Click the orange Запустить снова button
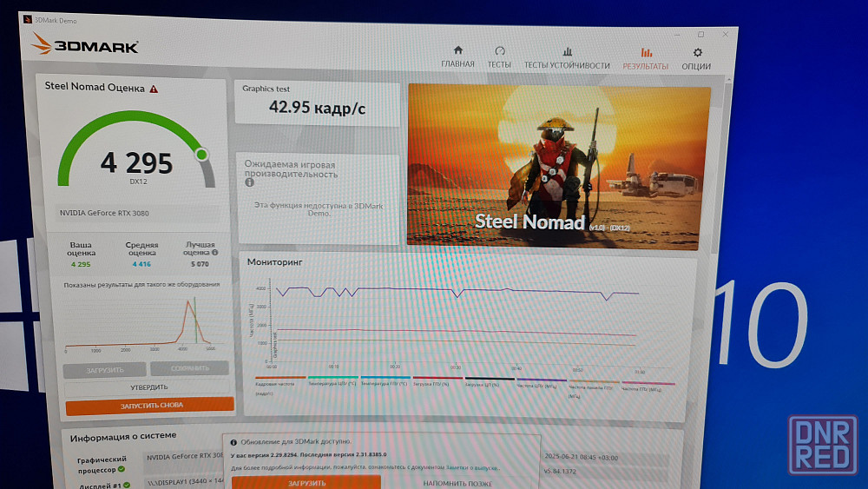 [x=149, y=406]
